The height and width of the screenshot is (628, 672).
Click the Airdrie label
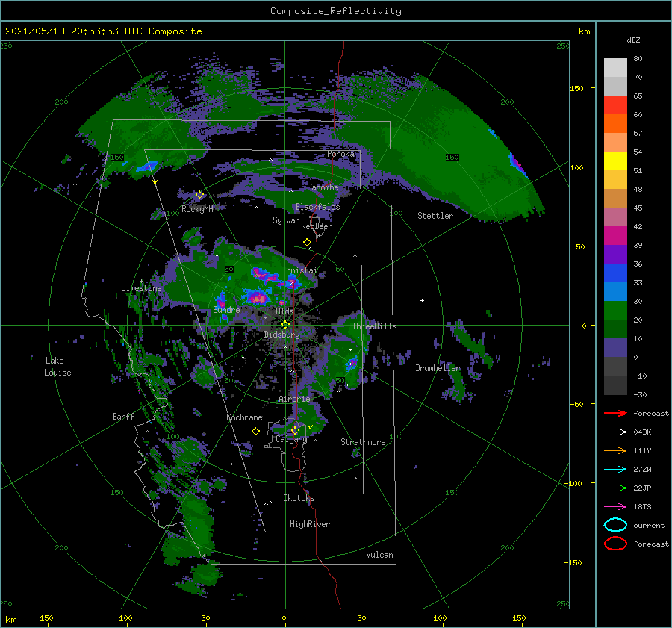coord(294,399)
